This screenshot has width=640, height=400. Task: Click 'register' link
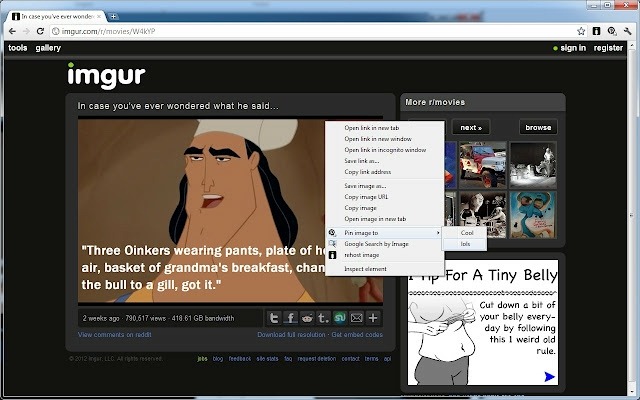(608, 48)
